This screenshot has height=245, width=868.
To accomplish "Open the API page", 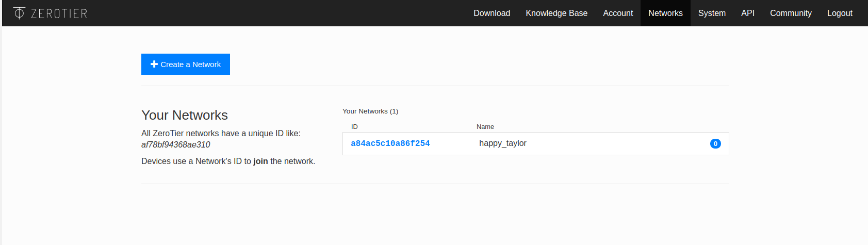I will tap(748, 13).
